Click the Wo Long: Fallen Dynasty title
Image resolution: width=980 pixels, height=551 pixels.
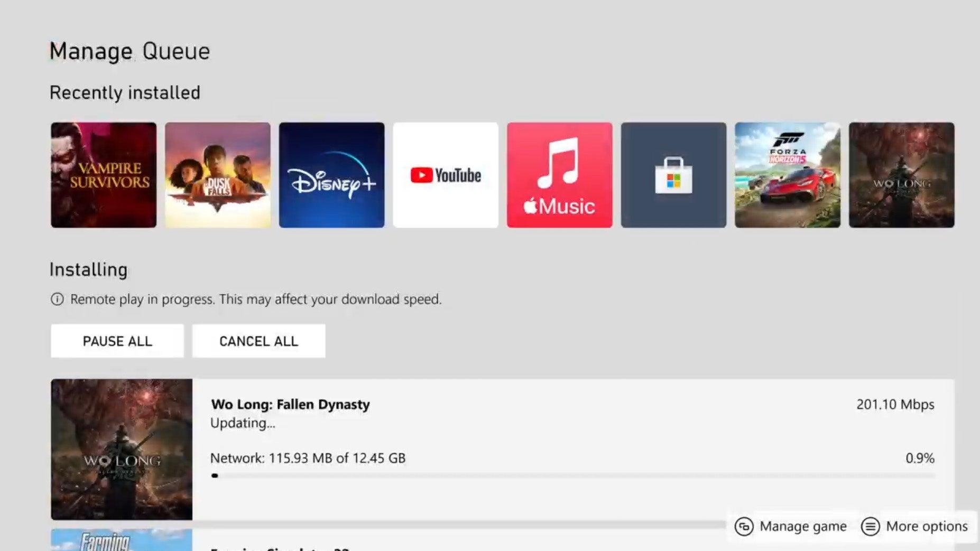click(x=290, y=404)
